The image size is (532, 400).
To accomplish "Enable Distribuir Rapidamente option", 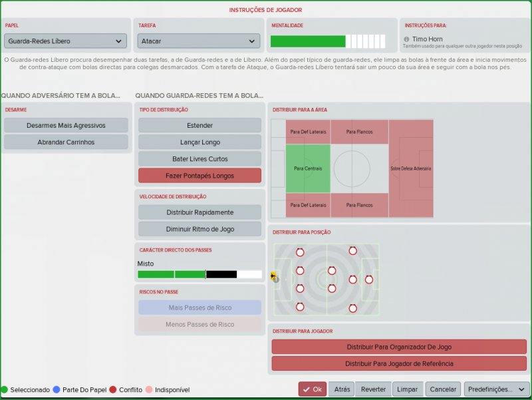I will pyautogui.click(x=199, y=212).
